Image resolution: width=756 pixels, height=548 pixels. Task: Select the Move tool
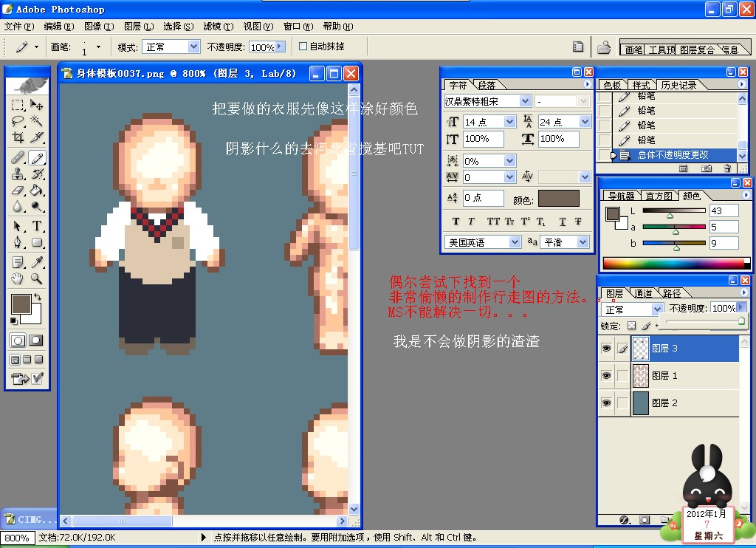pyautogui.click(x=37, y=105)
